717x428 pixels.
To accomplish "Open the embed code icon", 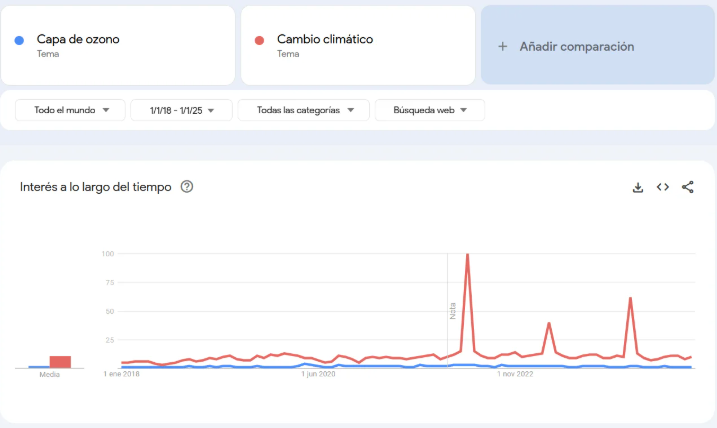I will (663, 187).
